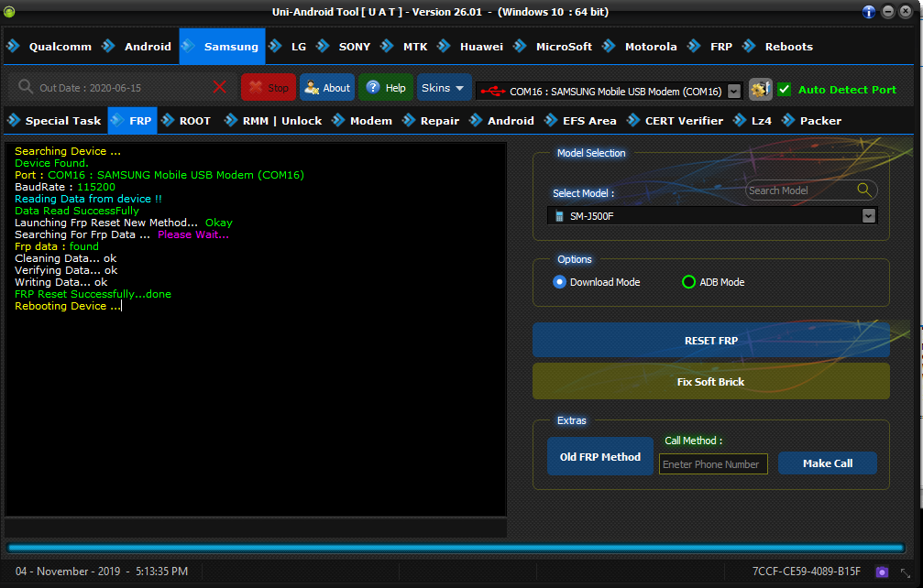Click the RESET FRP button
Viewport: 923px width, 588px height.
711,341
